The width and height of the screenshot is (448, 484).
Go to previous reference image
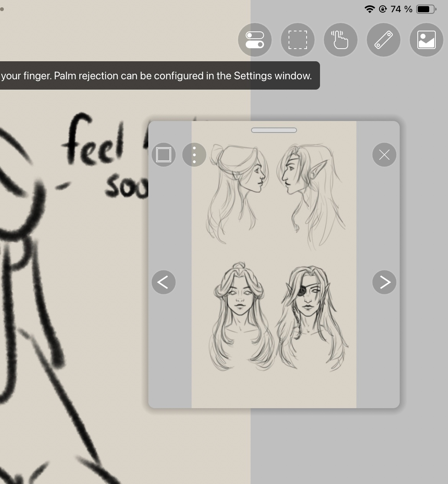pyautogui.click(x=164, y=282)
